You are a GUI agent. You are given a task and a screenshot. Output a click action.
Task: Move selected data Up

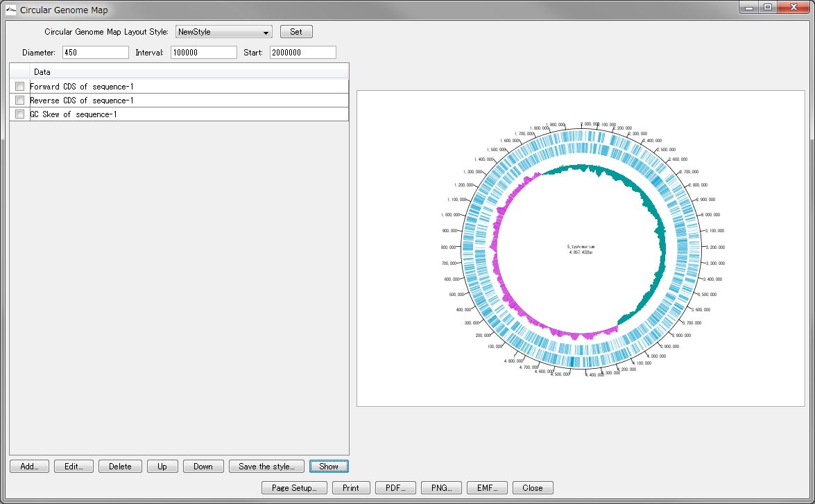[x=162, y=466]
